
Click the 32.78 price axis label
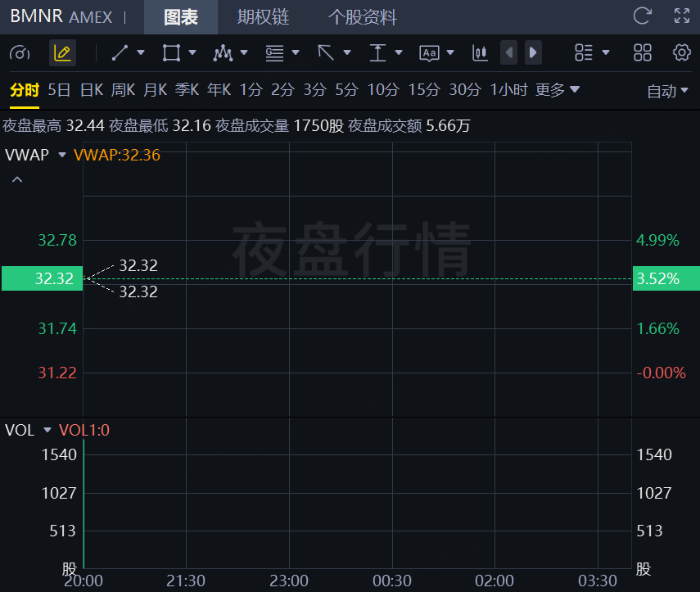pyautogui.click(x=57, y=240)
